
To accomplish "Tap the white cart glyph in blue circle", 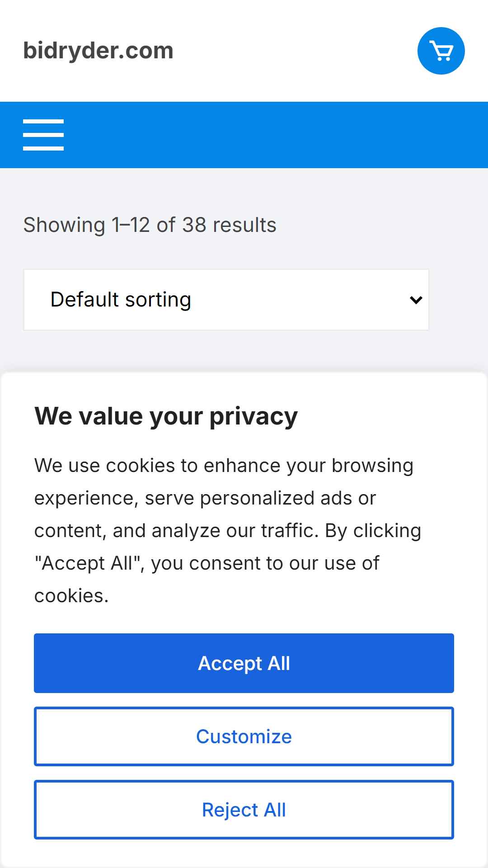I will (441, 51).
